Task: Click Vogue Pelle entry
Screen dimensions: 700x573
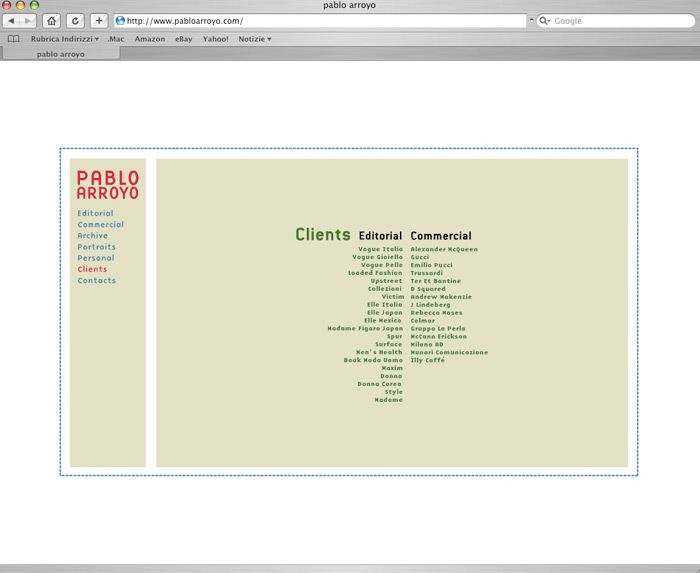Action: [x=382, y=265]
